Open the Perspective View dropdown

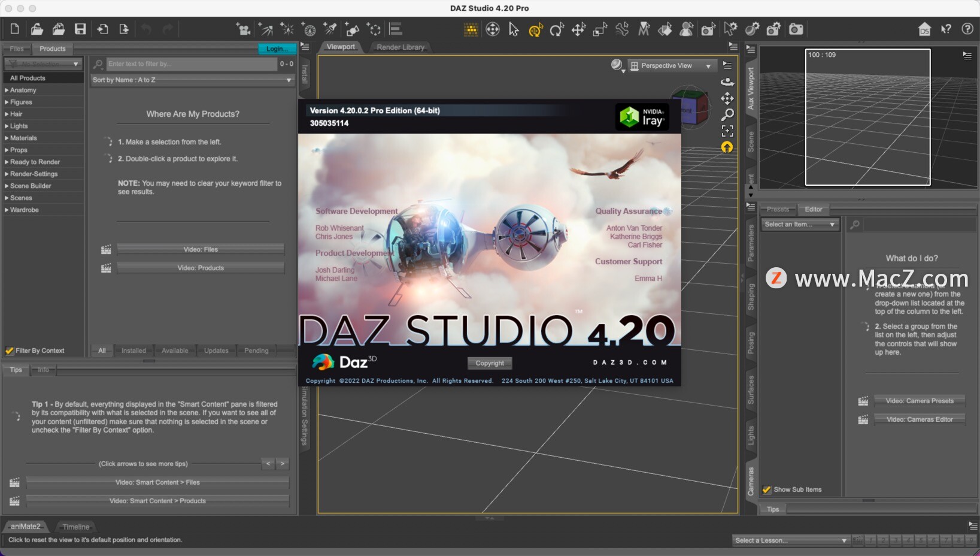click(672, 66)
